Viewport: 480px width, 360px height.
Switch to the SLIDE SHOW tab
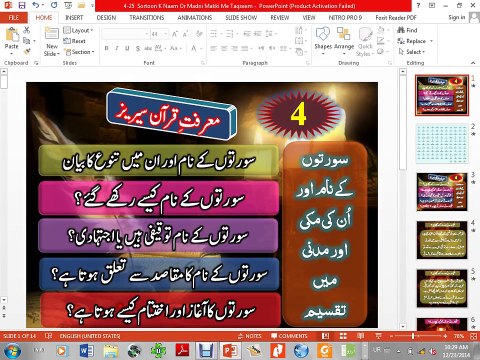click(x=241, y=17)
